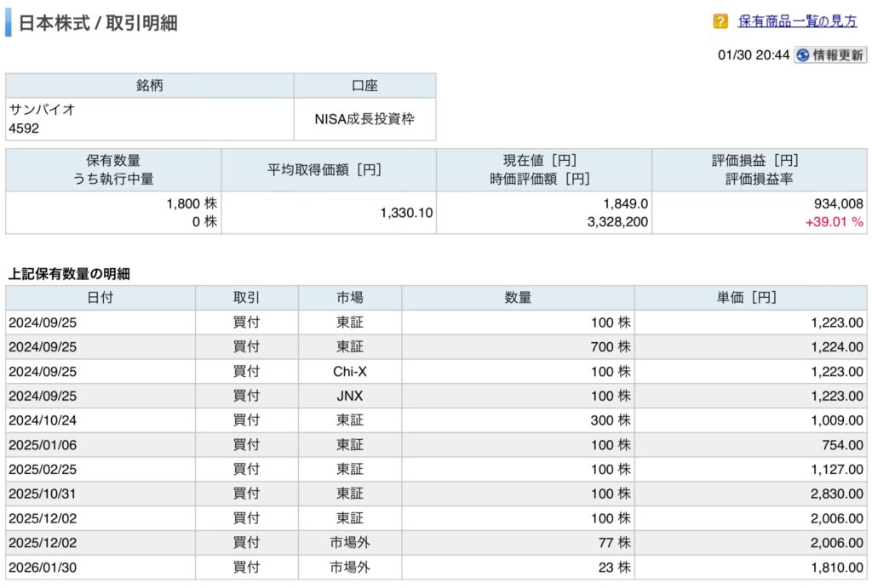Click the 数量 column header
This screenshot has height=588, width=872.
518,297
